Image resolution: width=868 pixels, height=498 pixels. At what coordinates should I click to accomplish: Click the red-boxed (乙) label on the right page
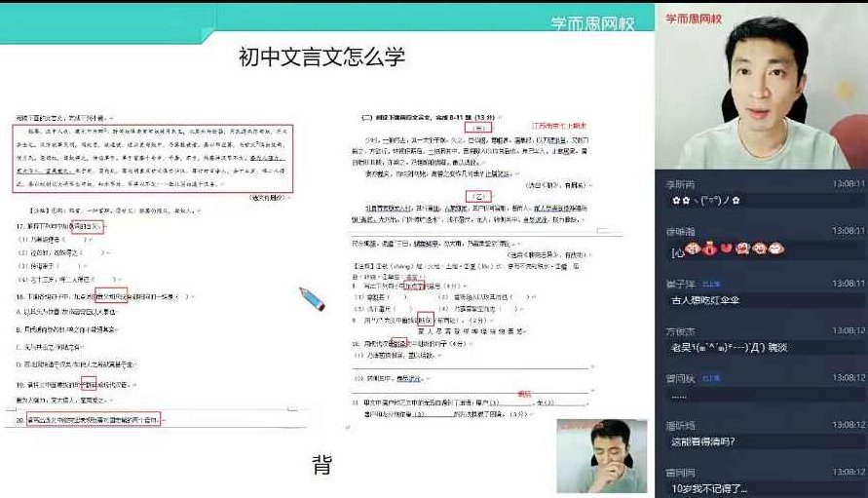(x=478, y=196)
